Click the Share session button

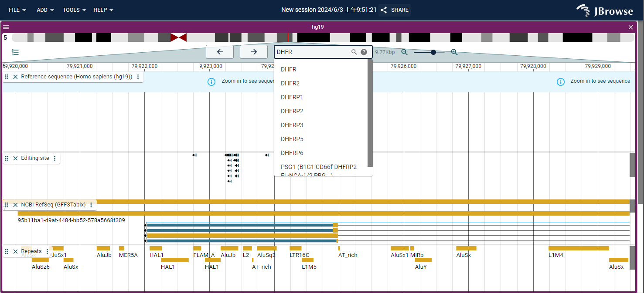pyautogui.click(x=395, y=10)
